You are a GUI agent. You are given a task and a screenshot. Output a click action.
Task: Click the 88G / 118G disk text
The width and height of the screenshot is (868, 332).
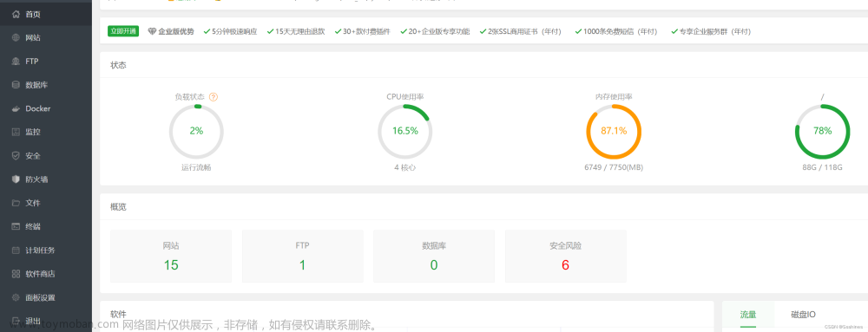click(x=823, y=167)
